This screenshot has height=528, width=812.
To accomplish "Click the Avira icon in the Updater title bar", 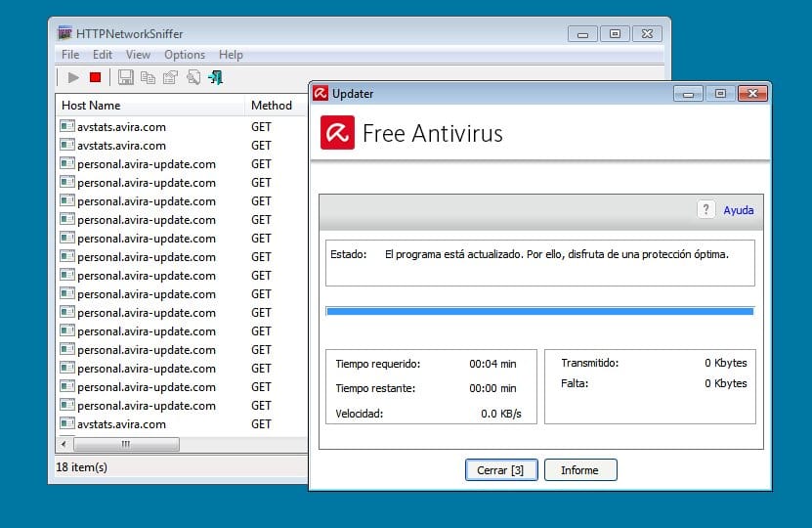I will tap(321, 93).
